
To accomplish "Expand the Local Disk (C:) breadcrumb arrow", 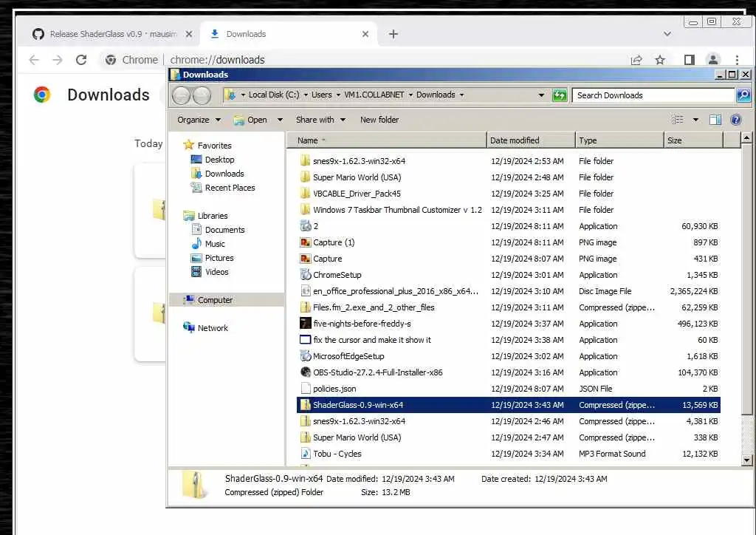I will [x=306, y=95].
